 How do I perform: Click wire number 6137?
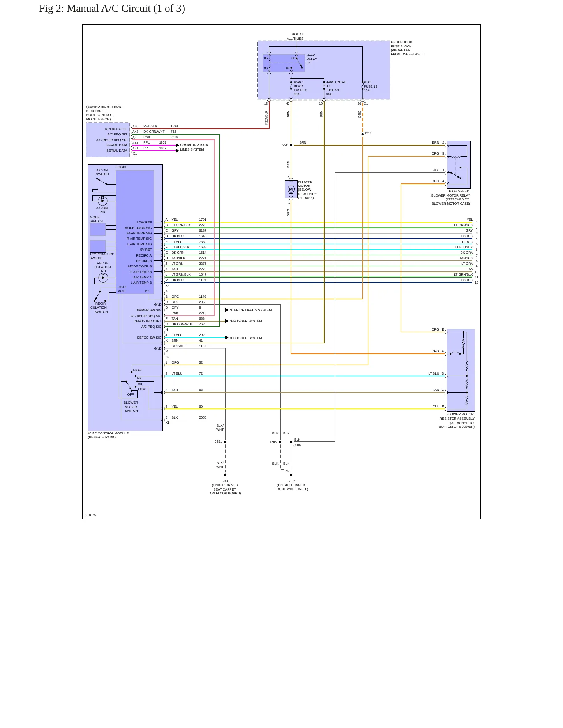point(203,230)
